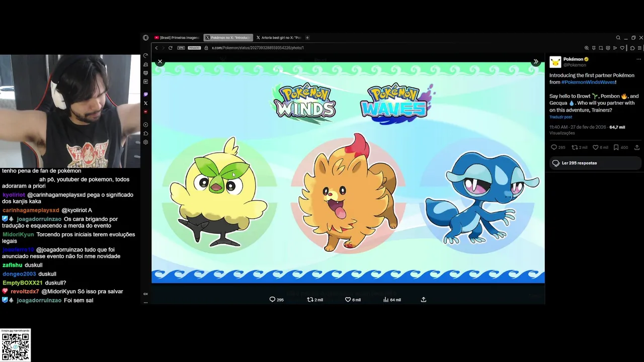
Task: Take a snapshot with the toolbar capture icon
Action: click(601, 48)
